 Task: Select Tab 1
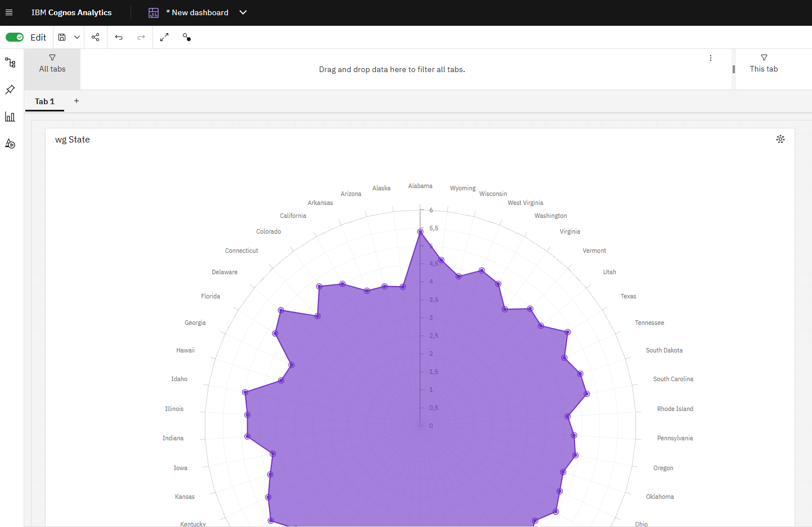[45, 101]
